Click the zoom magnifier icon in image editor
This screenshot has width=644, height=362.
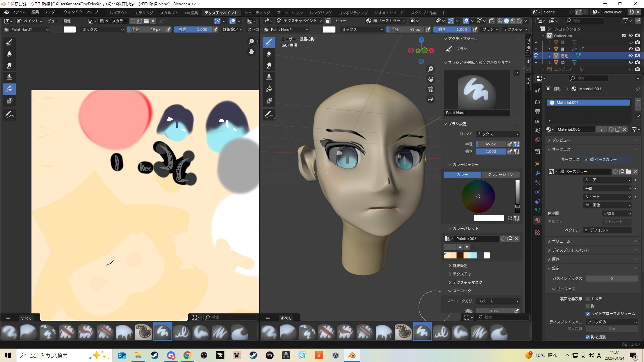(251, 42)
